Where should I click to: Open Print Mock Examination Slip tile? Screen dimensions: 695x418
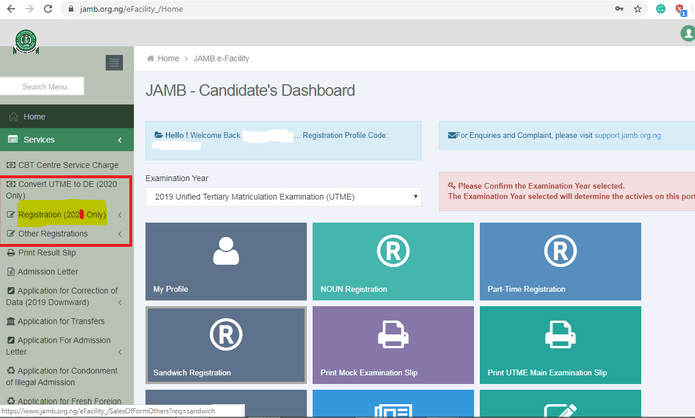393,345
